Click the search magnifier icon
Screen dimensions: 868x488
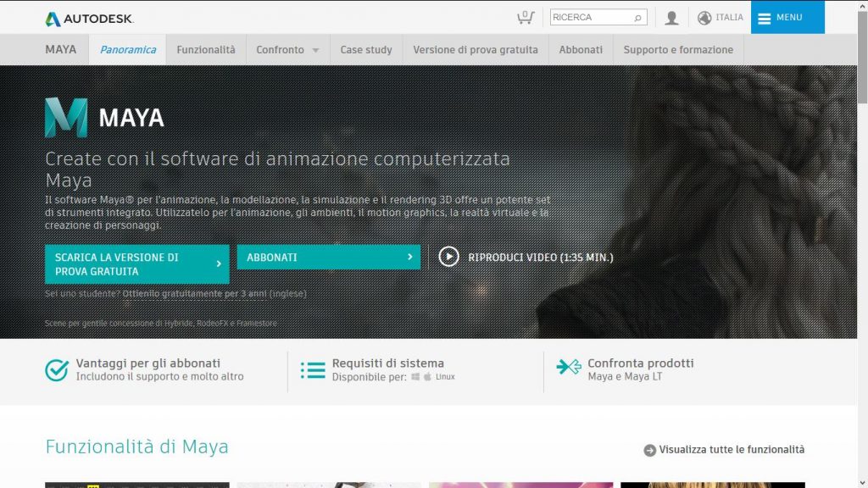tap(637, 17)
